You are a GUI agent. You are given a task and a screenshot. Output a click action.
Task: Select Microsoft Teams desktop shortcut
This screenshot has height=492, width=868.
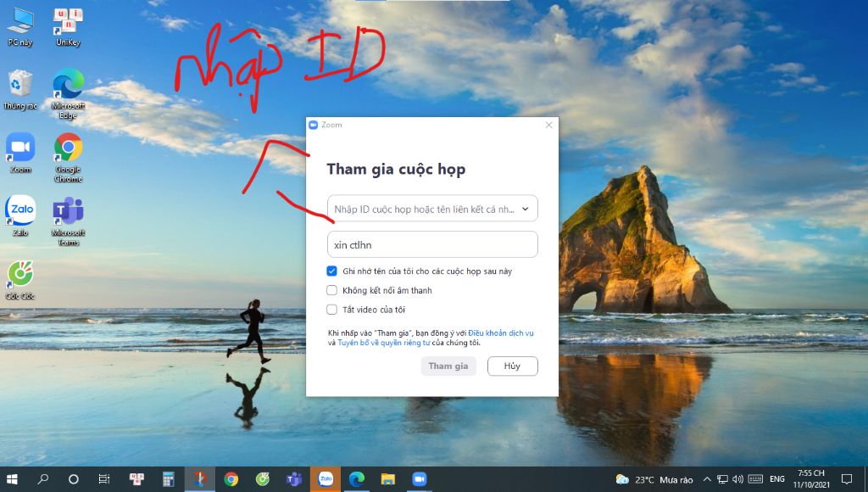68,221
